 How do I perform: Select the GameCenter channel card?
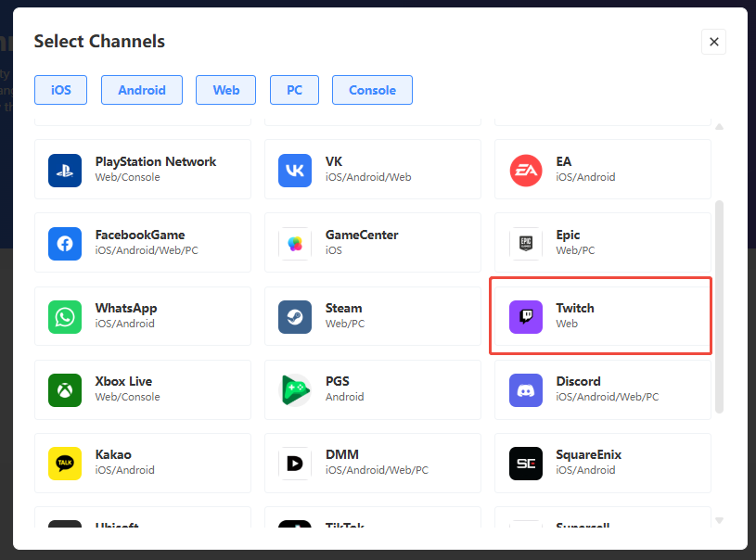pos(372,243)
